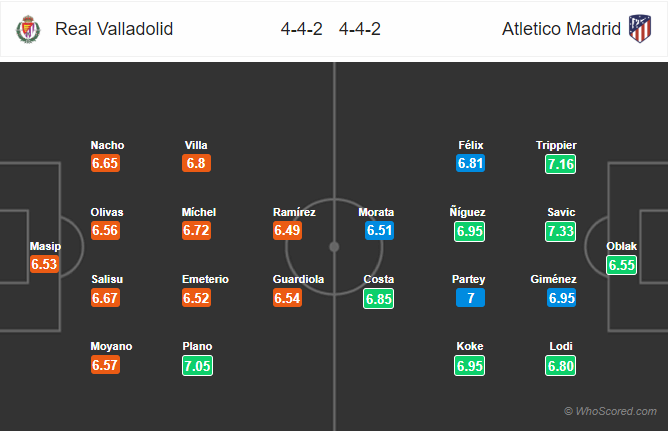The image size is (668, 431).
Task: Click Valladolid's 4-4-2 formation text
Action: coord(301,29)
